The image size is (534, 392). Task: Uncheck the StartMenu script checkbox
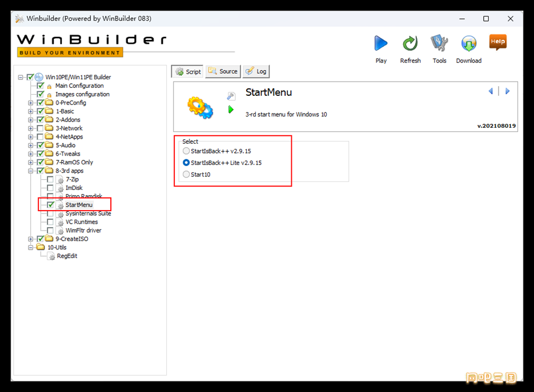[x=50, y=204]
